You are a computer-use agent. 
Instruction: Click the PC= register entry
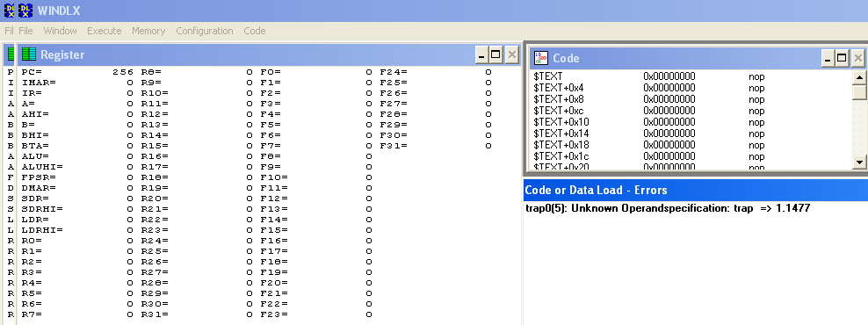click(x=77, y=72)
